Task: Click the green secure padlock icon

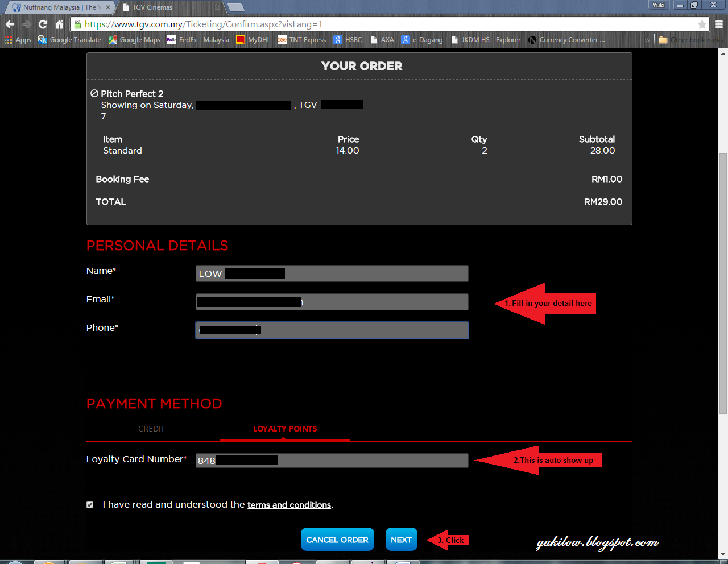Action: click(77, 24)
